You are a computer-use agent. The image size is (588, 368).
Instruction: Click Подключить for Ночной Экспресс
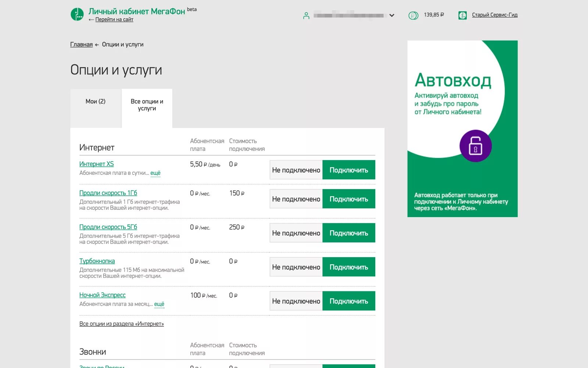tap(349, 301)
